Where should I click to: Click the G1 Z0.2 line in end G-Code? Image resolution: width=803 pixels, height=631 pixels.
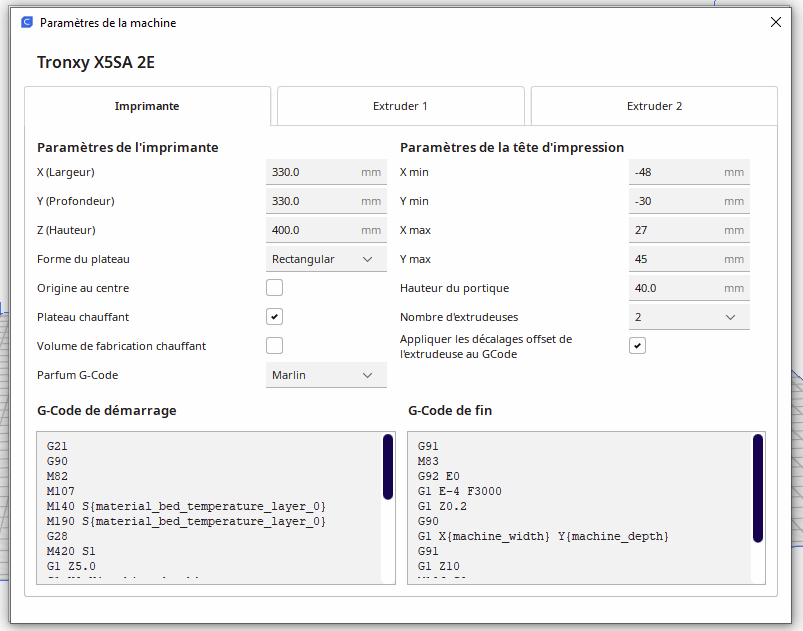(442, 506)
